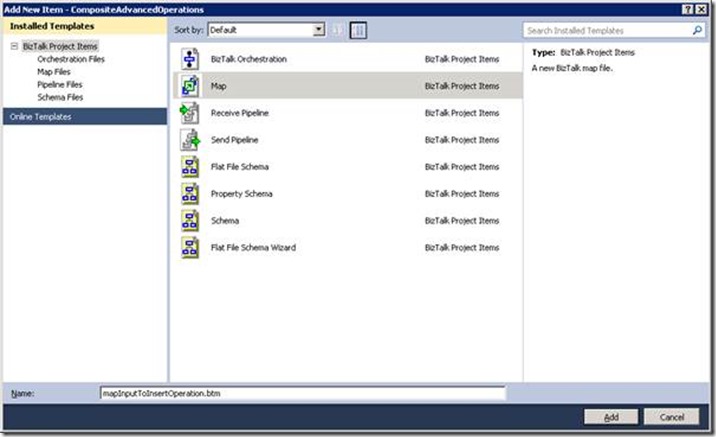This screenshot has height=437, width=716.
Task: Click the Cancel button
Action: tap(672, 417)
